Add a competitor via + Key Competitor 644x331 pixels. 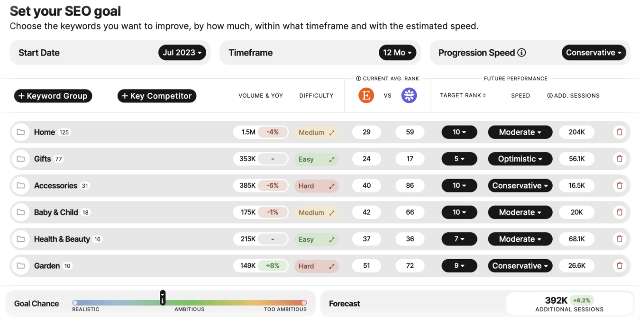pos(157,95)
